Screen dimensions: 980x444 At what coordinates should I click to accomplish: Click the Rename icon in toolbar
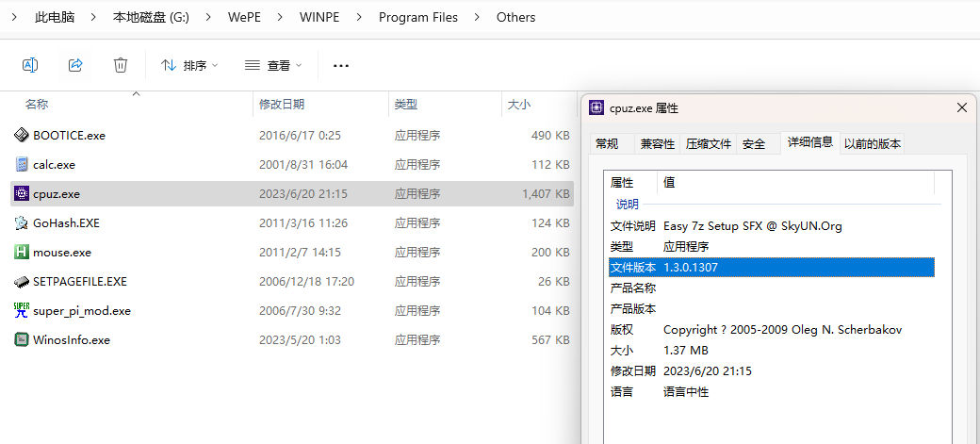(x=30, y=65)
